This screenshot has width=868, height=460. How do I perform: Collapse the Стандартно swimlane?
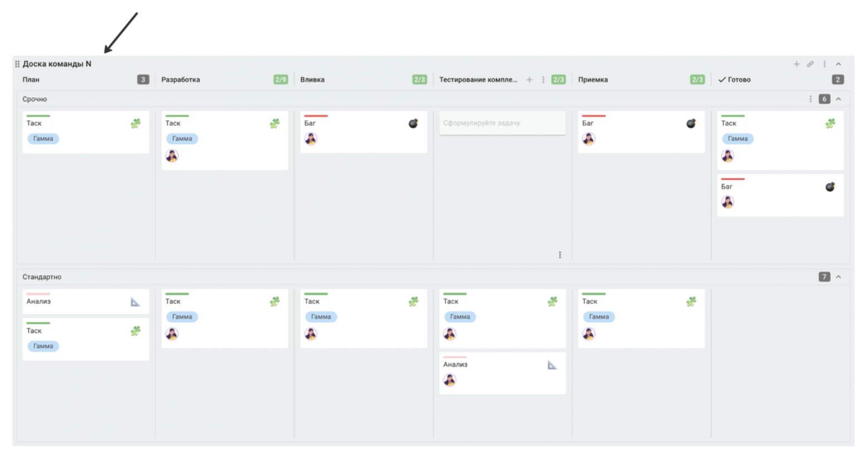click(x=839, y=277)
